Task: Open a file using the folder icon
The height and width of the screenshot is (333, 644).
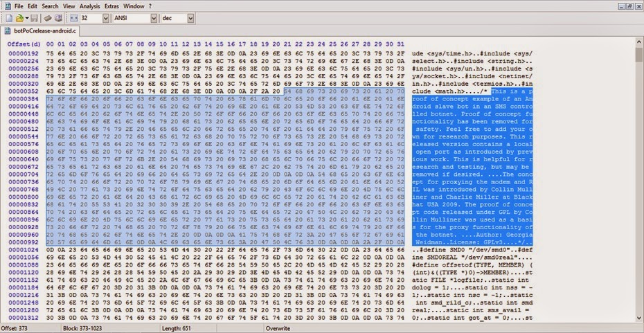Action: 19,18
